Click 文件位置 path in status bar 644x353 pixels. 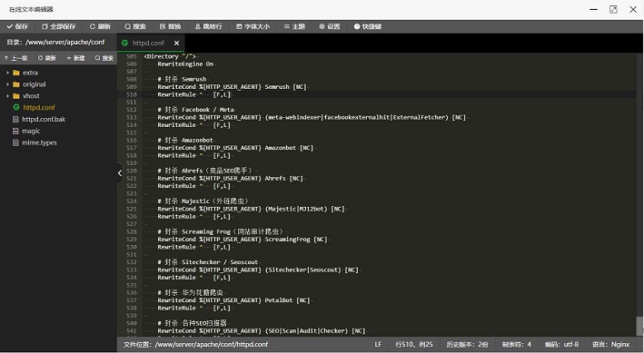(x=195, y=345)
